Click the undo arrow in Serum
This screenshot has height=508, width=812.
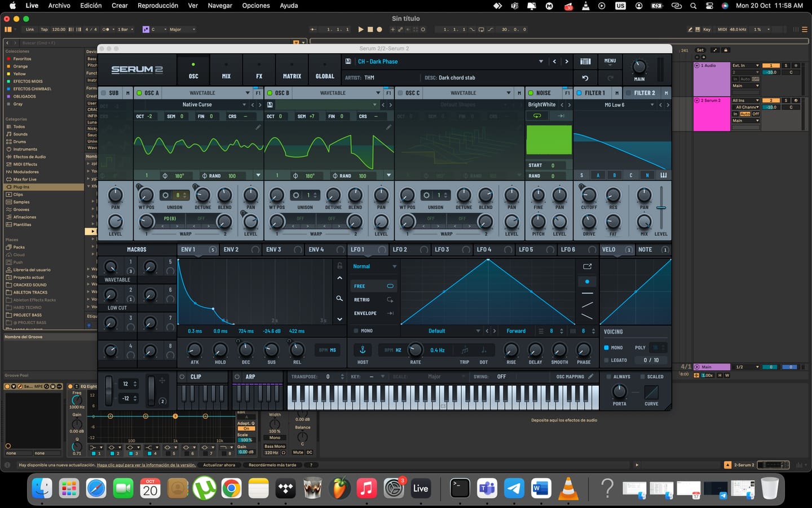(x=585, y=78)
